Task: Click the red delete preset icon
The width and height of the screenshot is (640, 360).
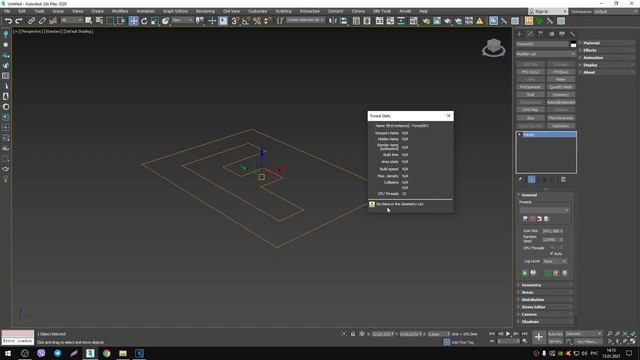Action: 532,219
